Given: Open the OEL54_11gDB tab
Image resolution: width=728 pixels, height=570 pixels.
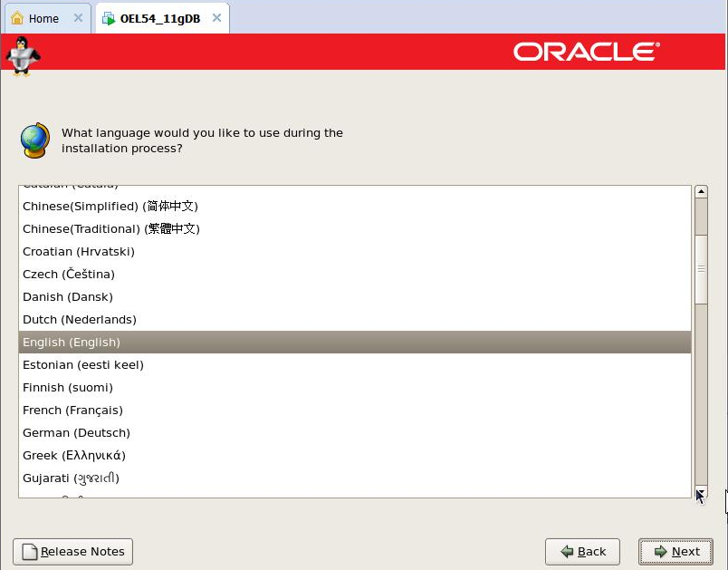Looking at the screenshot, I should pyautogui.click(x=162, y=19).
